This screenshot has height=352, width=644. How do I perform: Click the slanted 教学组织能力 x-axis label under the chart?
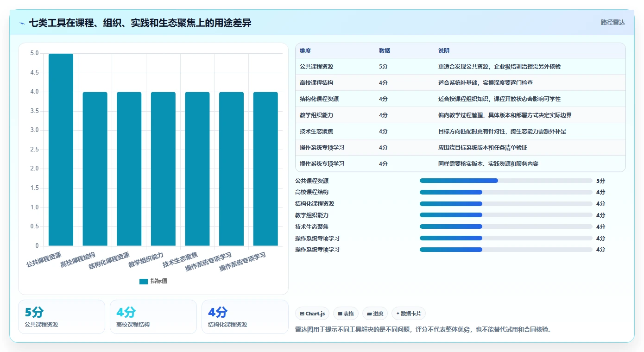[x=146, y=260]
